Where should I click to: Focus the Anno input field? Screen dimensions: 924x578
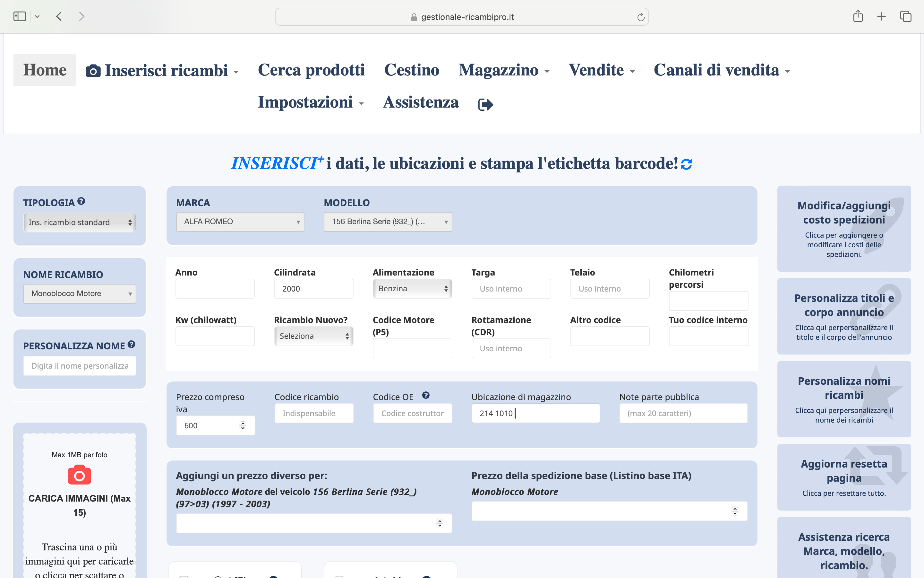click(x=215, y=289)
